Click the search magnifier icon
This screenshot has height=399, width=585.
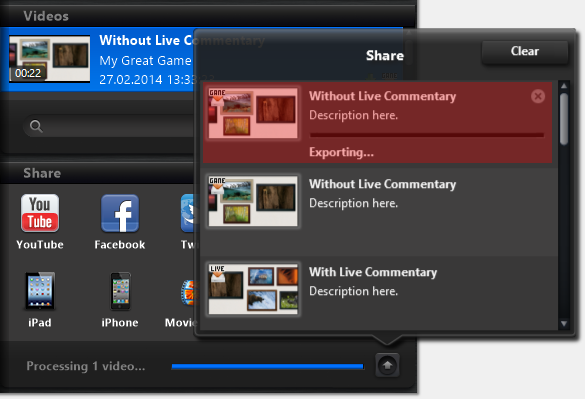tap(36, 126)
